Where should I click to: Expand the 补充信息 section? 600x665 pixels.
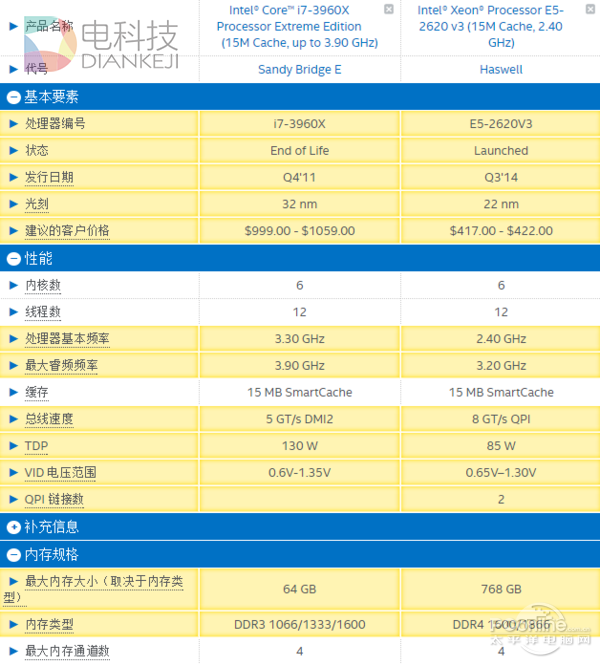pyautogui.click(x=14, y=527)
